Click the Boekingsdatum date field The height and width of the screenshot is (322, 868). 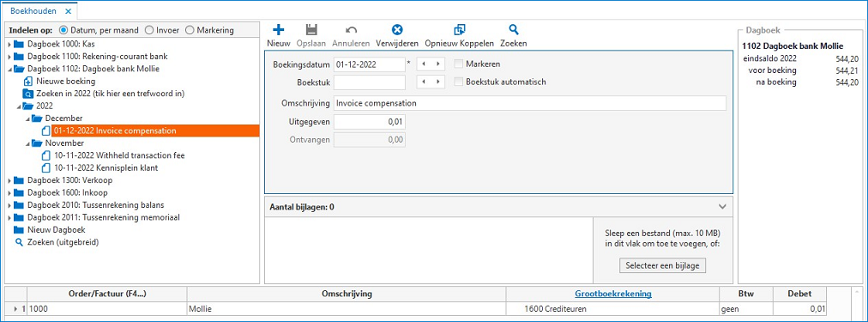point(369,64)
